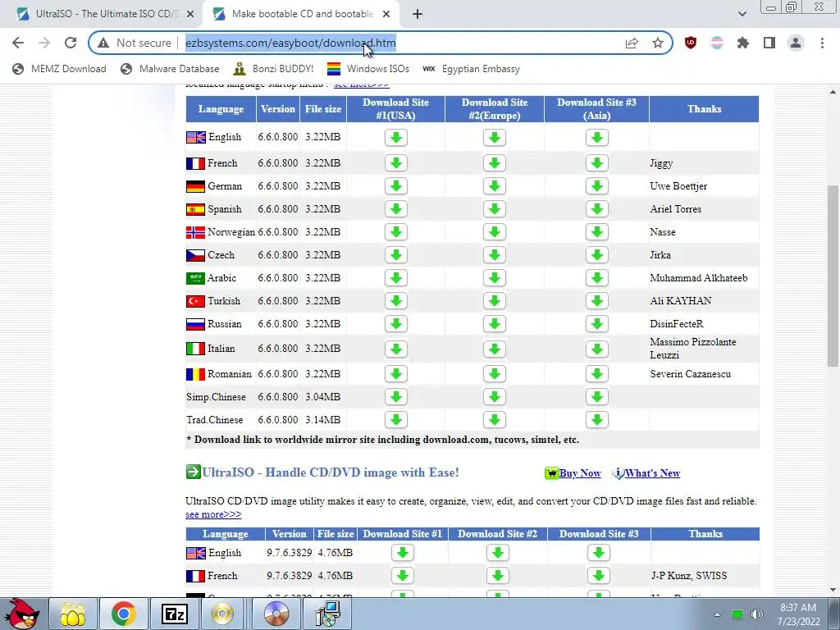Screen dimensions: 840x630
Task: Download English UltraISO from Site #1
Action: (402, 553)
